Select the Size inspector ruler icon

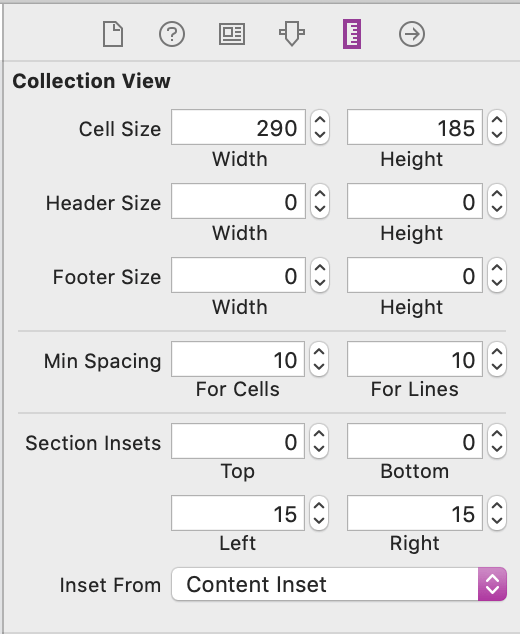coord(352,34)
